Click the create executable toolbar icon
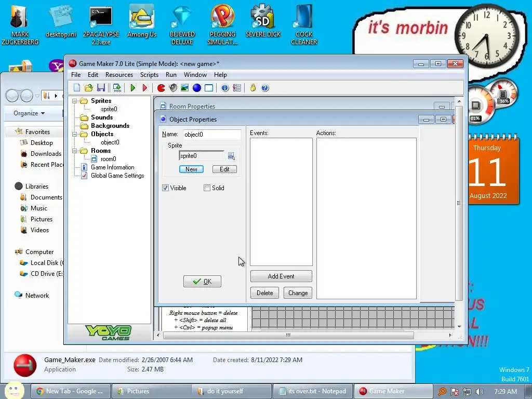 [117, 88]
